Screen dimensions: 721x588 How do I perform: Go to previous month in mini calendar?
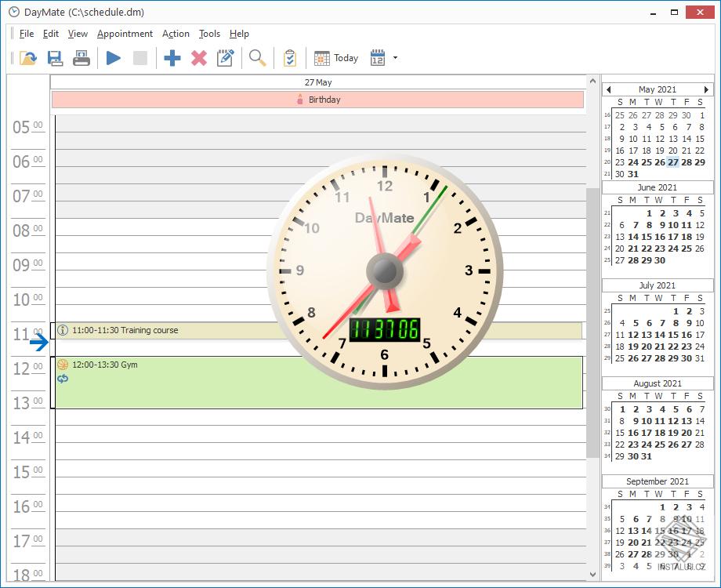click(x=609, y=89)
